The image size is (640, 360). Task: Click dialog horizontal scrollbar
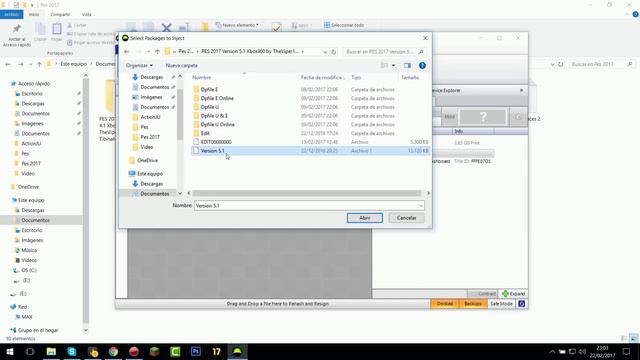click(x=306, y=193)
